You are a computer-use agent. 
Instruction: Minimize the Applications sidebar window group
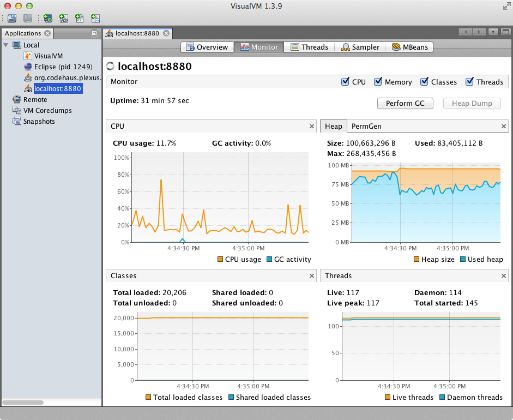point(94,33)
